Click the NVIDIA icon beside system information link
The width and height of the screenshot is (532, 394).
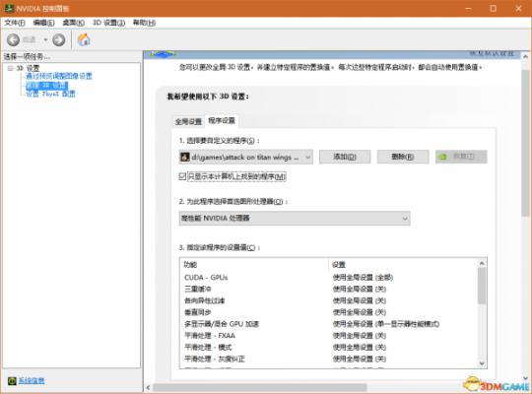tap(12, 381)
